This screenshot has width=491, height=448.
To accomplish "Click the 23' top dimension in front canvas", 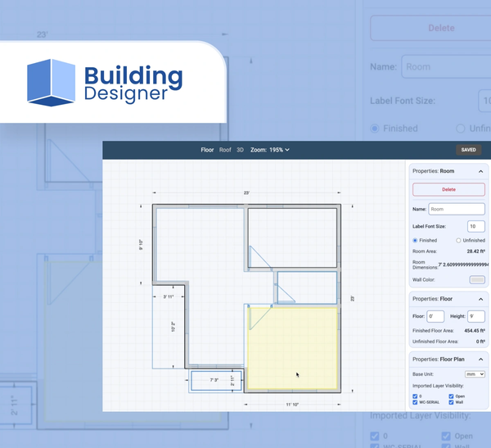I will point(246,192).
